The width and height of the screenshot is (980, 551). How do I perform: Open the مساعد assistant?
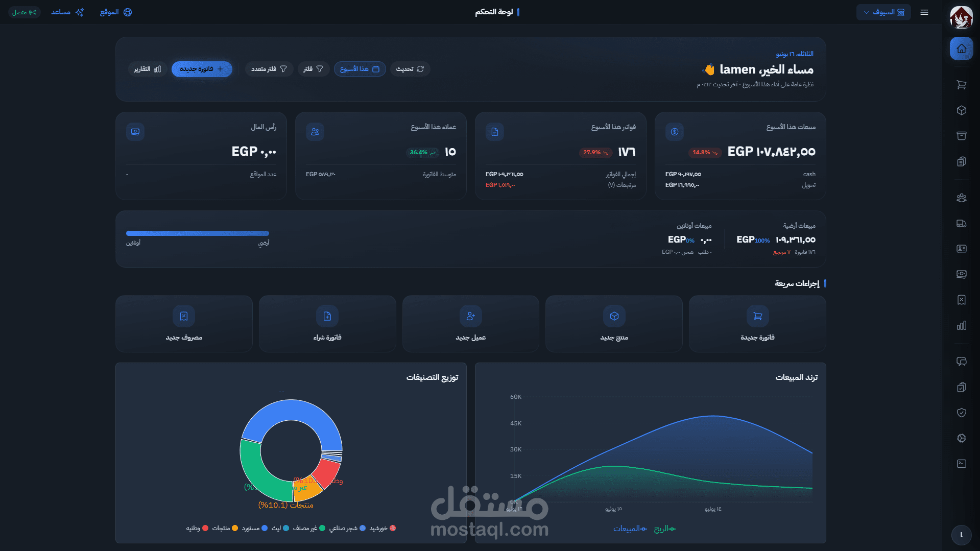click(x=67, y=12)
